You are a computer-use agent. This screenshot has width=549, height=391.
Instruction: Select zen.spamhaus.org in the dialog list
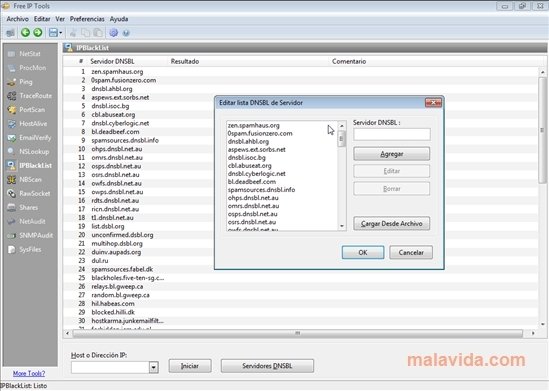tap(253, 125)
